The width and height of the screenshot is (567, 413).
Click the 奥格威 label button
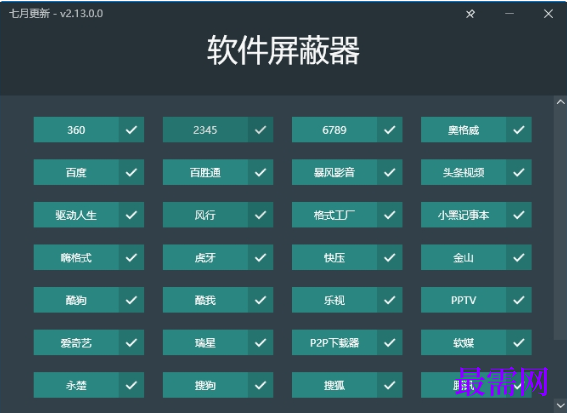[463, 129]
